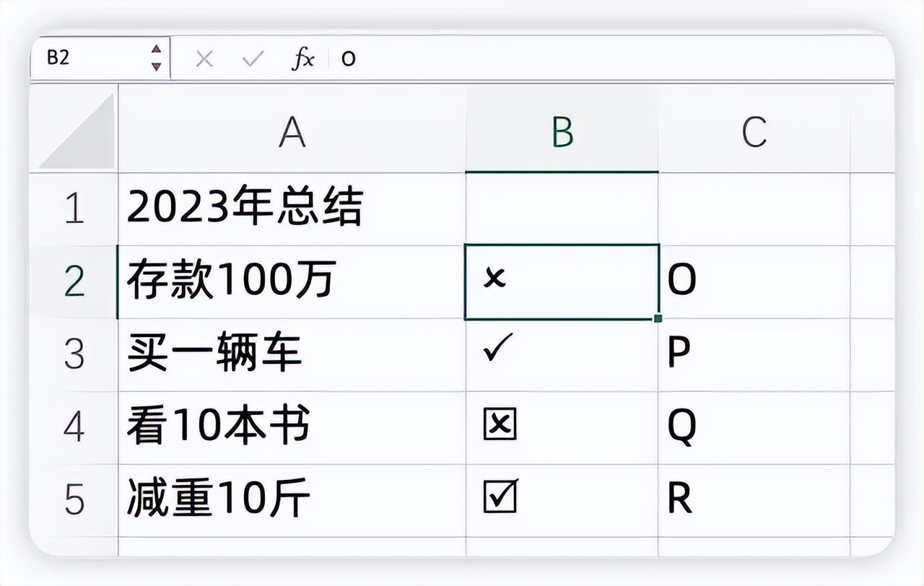Screen dimensions: 924x586
Task: Open the Name Box dropdown arrows
Action: click(156, 58)
